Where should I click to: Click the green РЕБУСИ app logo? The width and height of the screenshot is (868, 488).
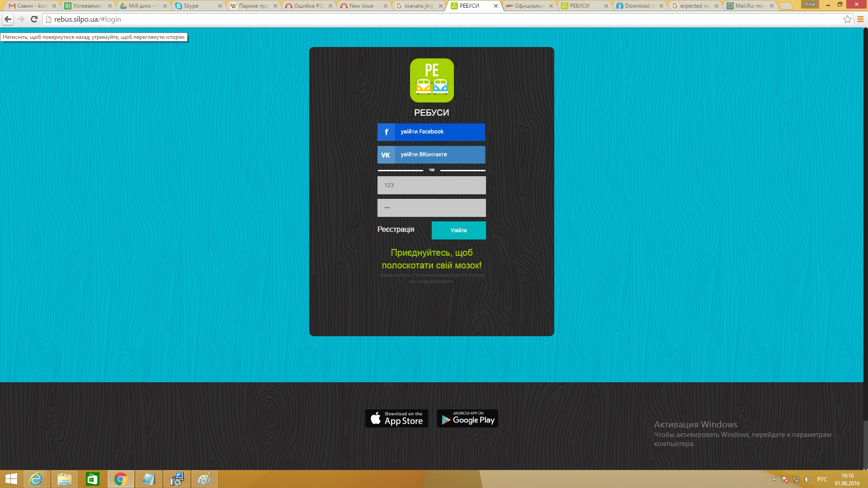432,80
